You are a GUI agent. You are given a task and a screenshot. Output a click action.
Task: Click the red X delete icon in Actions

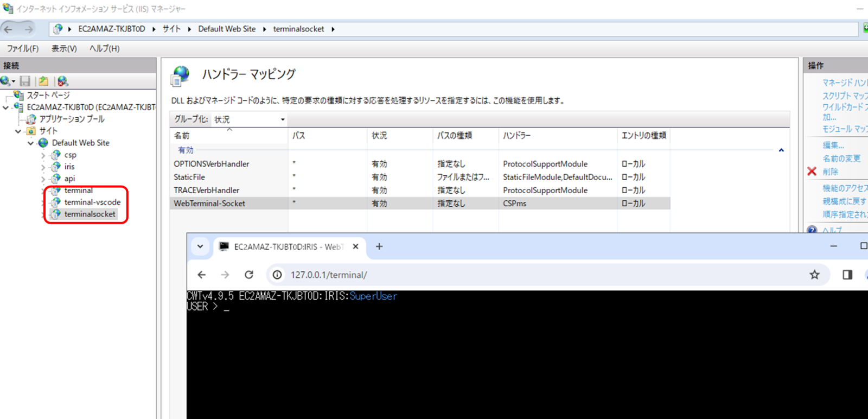point(812,172)
